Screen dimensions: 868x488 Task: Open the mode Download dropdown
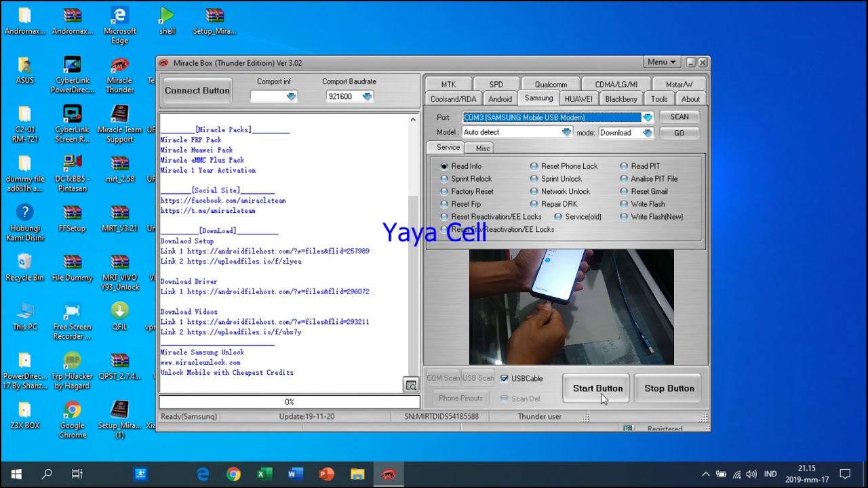tap(647, 133)
